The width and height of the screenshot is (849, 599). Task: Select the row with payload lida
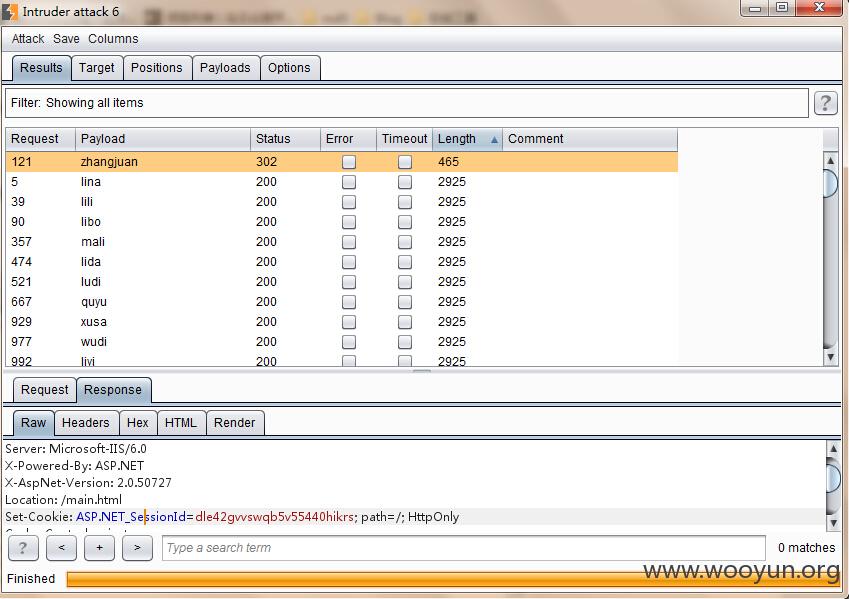tap(342, 262)
